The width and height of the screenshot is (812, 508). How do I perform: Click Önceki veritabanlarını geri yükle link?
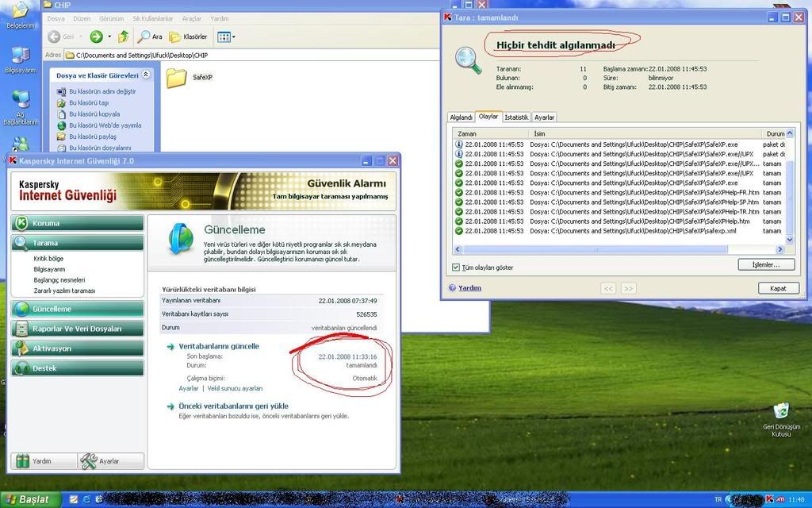click(234, 406)
